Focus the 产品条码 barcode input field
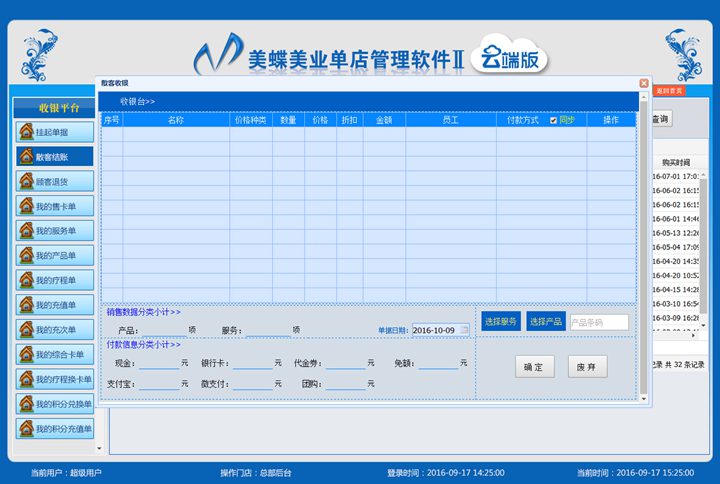 (599, 322)
